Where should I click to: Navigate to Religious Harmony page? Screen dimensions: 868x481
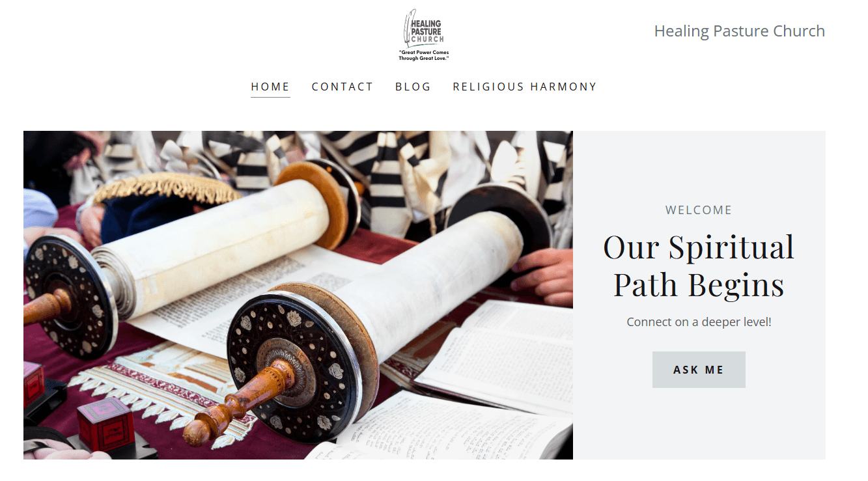pos(525,87)
